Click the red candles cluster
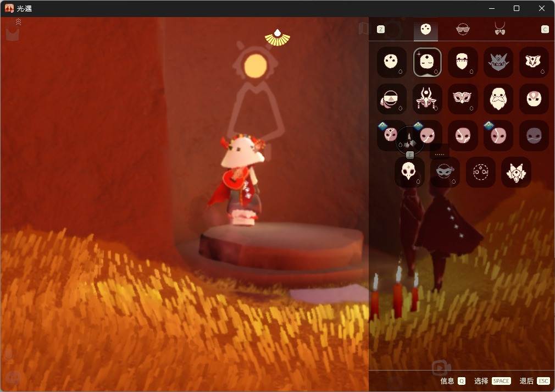Screen dimensions: 555x392 coord(396,294)
